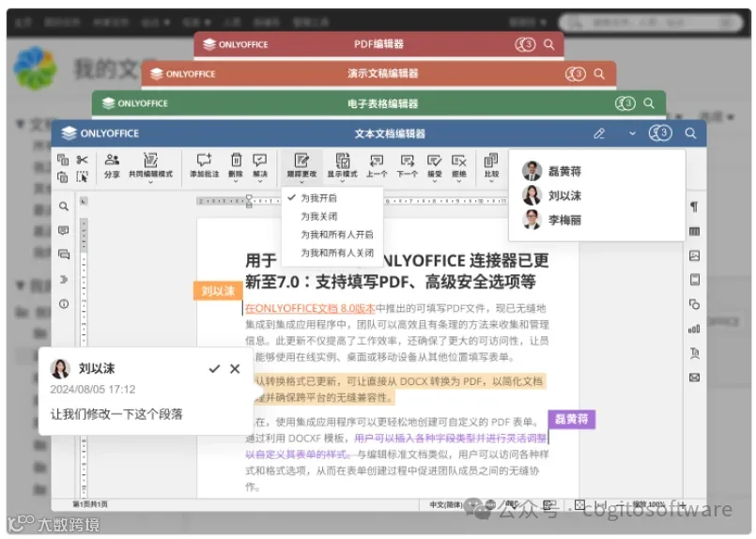Image resolution: width=756 pixels, height=539 pixels.
Task: Open the Text Art settings icon
Action: point(694,353)
